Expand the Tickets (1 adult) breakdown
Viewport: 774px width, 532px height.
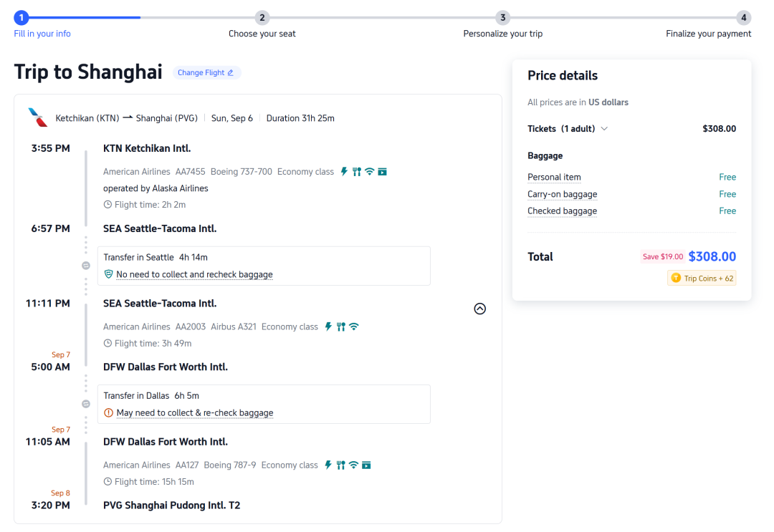pyautogui.click(x=604, y=129)
